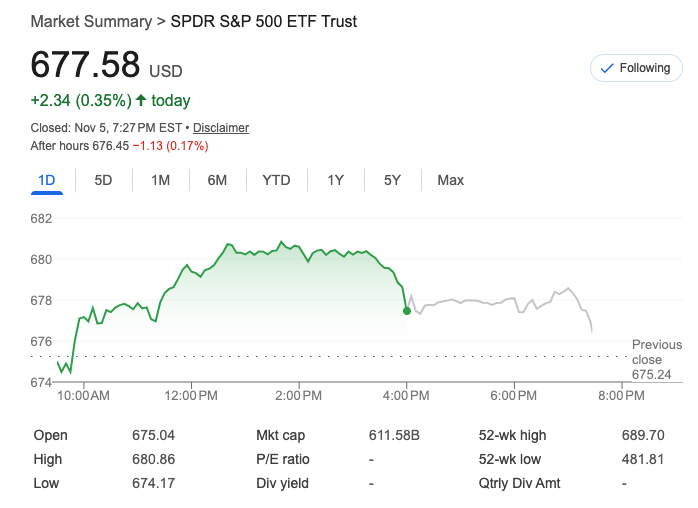
Task: Click the SPDR S&P 500 ETF Trust title
Action: click(264, 21)
